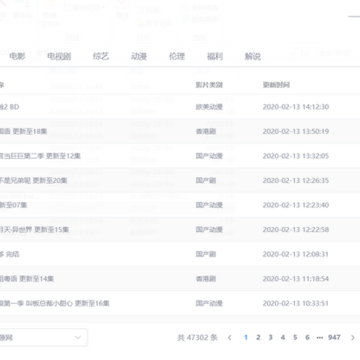Click 香港剧 in the 11:18:54 row
The image size is (360, 360).
(x=206, y=279)
